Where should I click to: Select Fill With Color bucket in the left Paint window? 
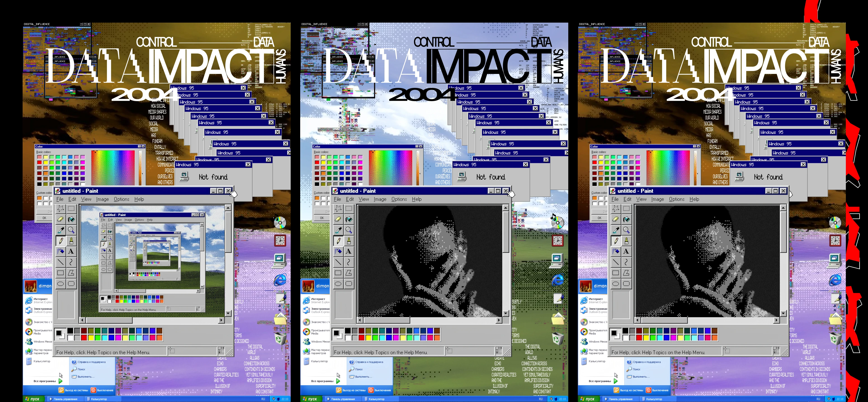(x=71, y=219)
